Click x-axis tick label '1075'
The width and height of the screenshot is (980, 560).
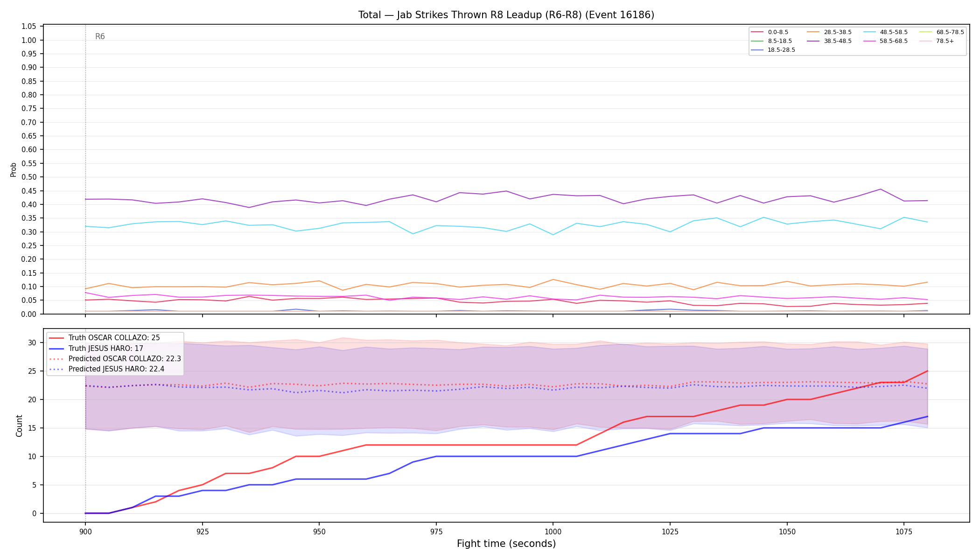point(904,532)
